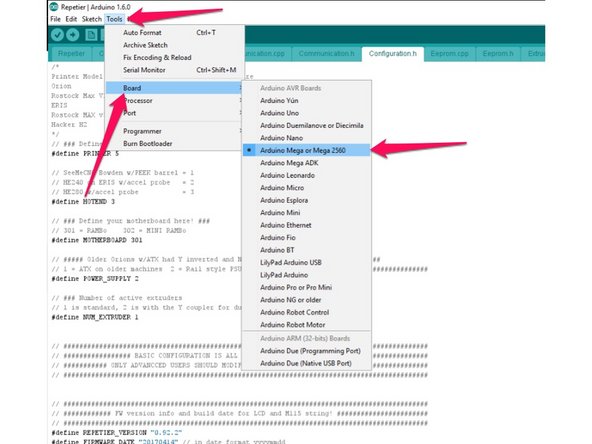Click the 'Hacker H2' comment line
This screenshot has height=444, width=592.
click(x=69, y=124)
